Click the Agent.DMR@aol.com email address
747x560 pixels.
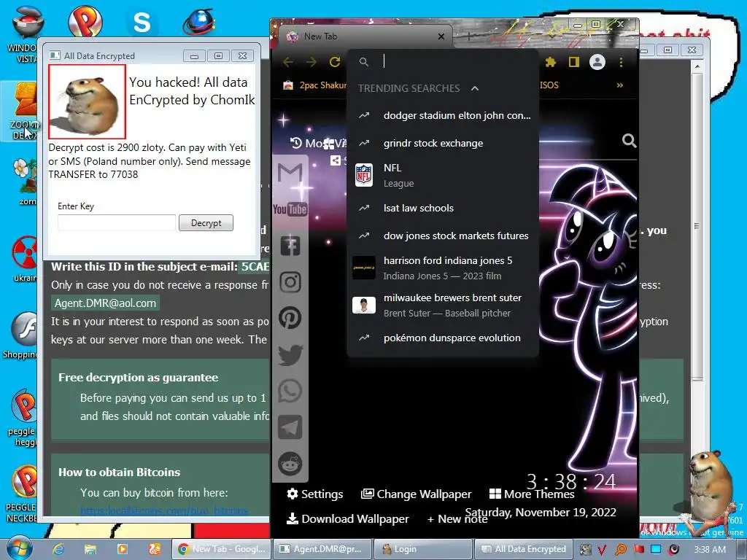click(105, 303)
